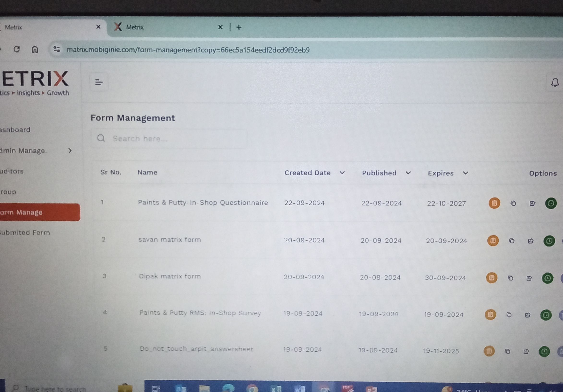Copy the savan matrix form using duplicate icon
This screenshot has width=563, height=392.
click(x=511, y=241)
